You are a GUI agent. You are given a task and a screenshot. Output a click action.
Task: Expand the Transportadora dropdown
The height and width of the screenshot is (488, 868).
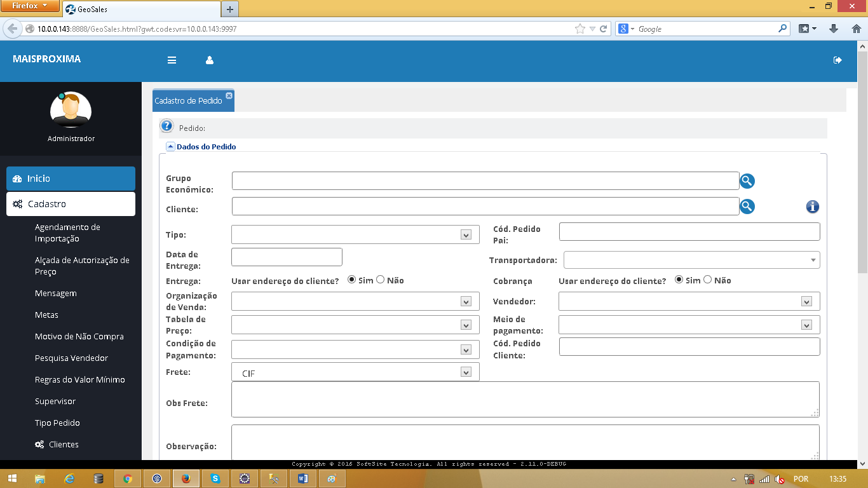tap(813, 260)
